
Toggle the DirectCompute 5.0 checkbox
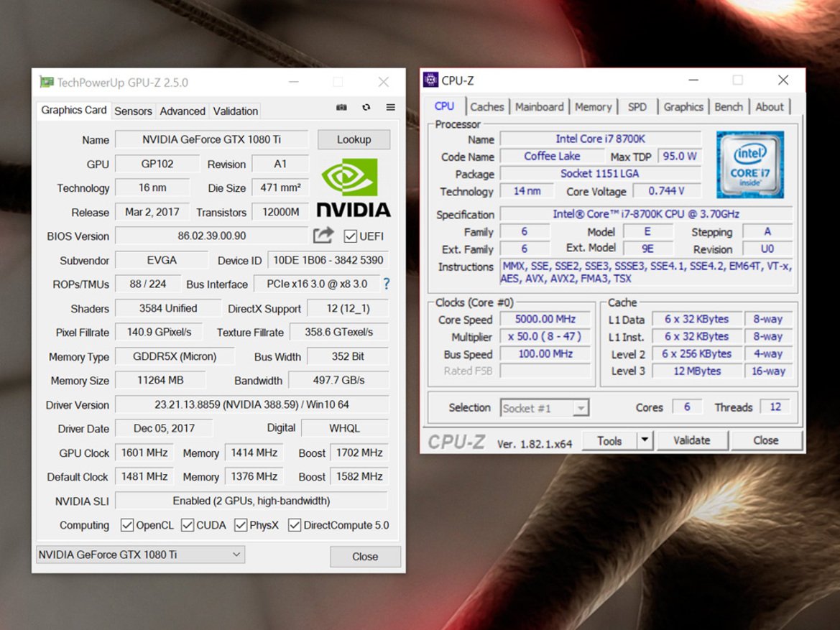click(294, 525)
